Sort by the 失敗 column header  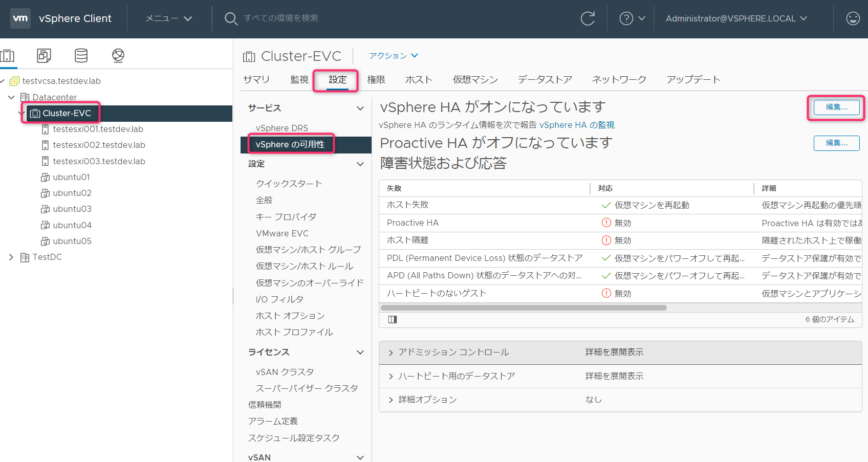[x=394, y=188]
